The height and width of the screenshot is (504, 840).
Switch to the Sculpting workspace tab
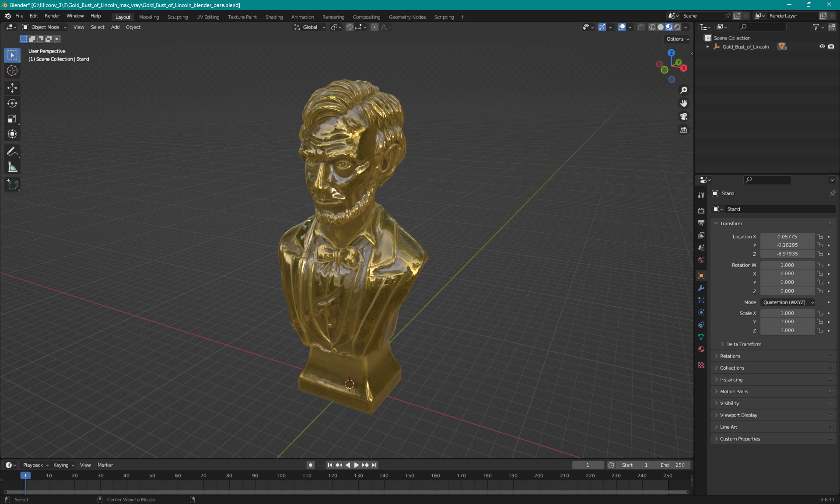[x=178, y=17]
